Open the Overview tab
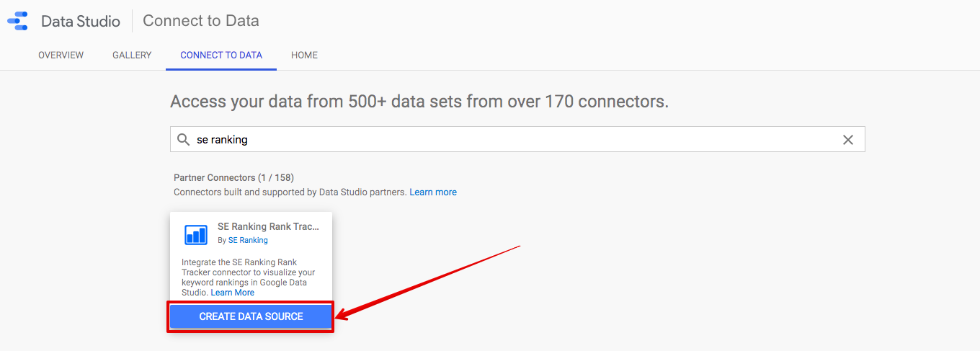 pyautogui.click(x=61, y=55)
